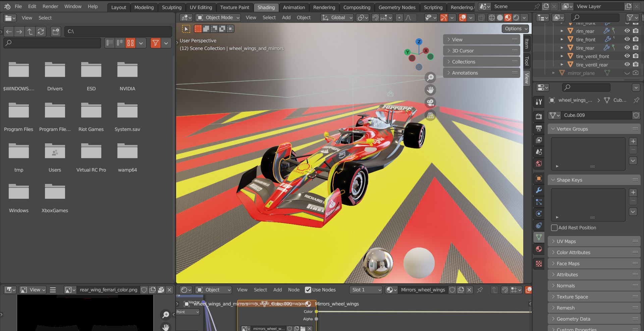The height and width of the screenshot is (331, 644).
Task: Open the Material properties tab
Action: click(x=539, y=249)
